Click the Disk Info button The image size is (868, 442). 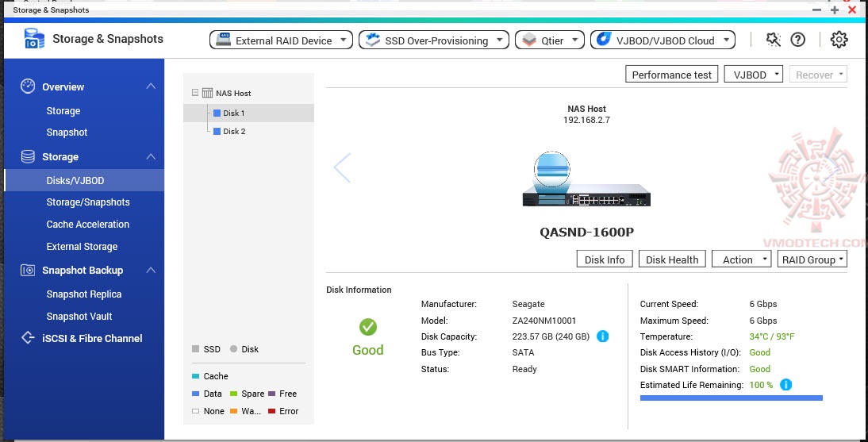[x=605, y=259]
